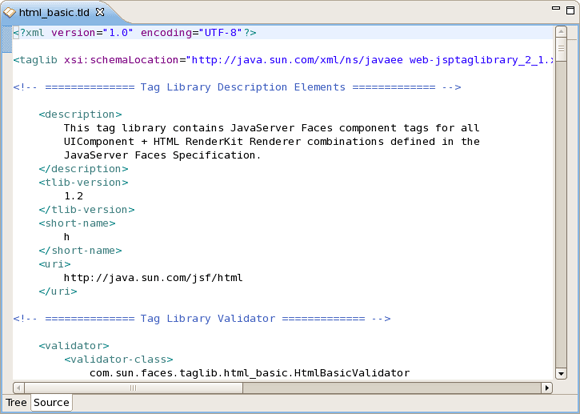Click the <validator-class> tag
The image size is (580, 414).
coord(118,360)
